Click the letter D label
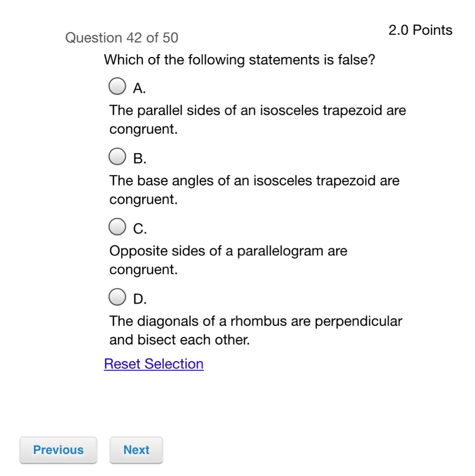 pos(140,299)
